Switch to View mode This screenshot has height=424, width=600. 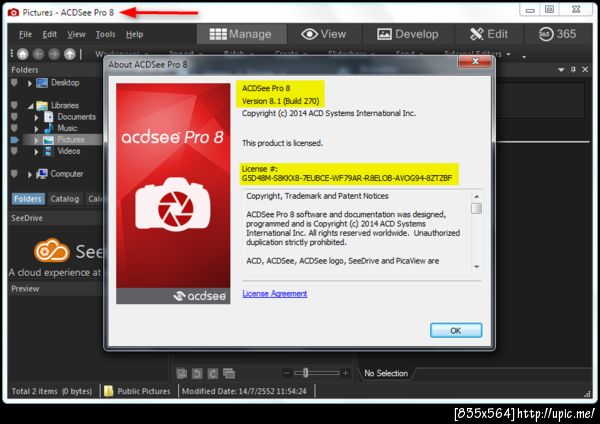pos(324,34)
